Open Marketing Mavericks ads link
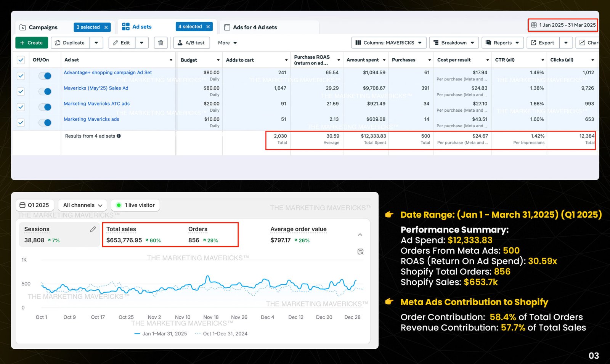 (91, 119)
